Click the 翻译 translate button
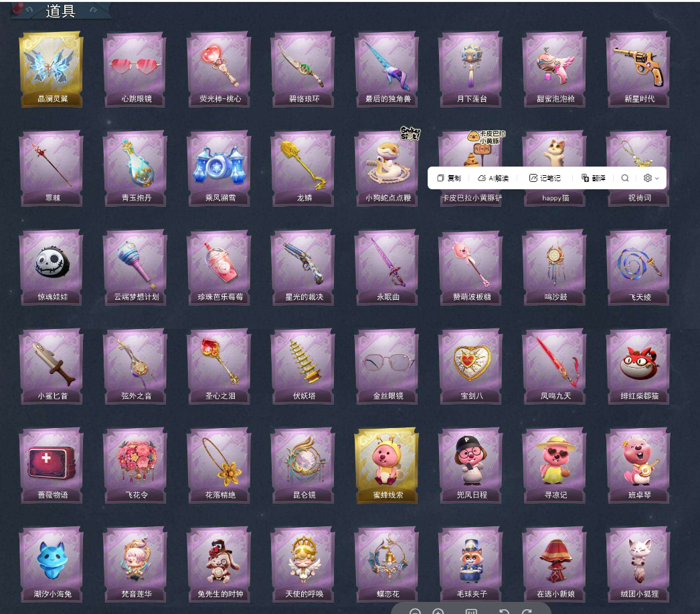Image resolution: width=700 pixels, height=614 pixels. coord(594,178)
